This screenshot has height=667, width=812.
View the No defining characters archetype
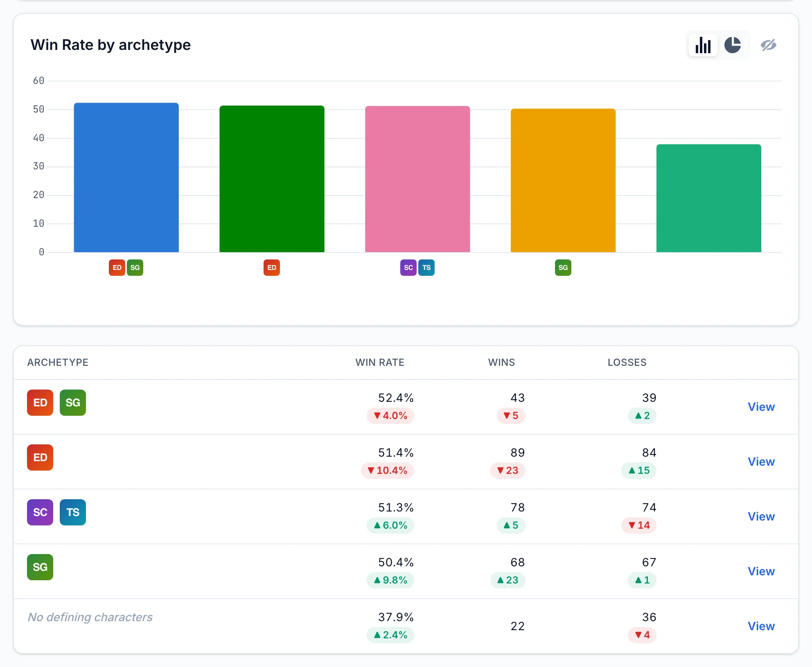coord(761,626)
